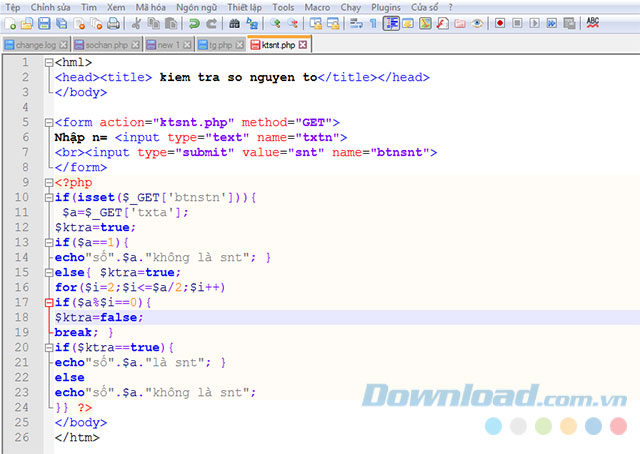Toggle file monitoring eye icon
This screenshot has height=454, width=640.
(476, 23)
